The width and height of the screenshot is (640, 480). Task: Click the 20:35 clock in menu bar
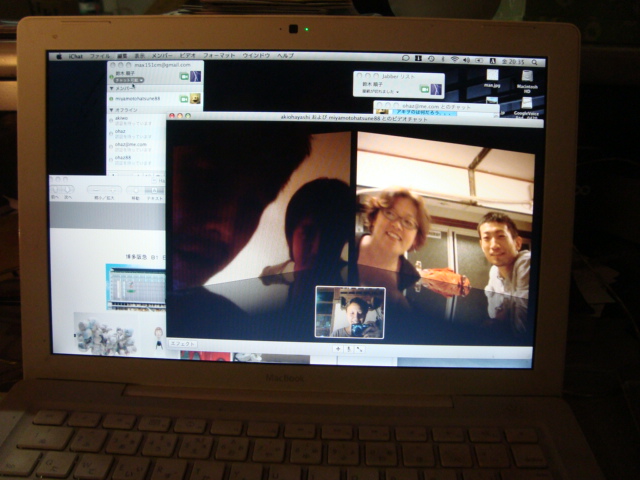513,62
